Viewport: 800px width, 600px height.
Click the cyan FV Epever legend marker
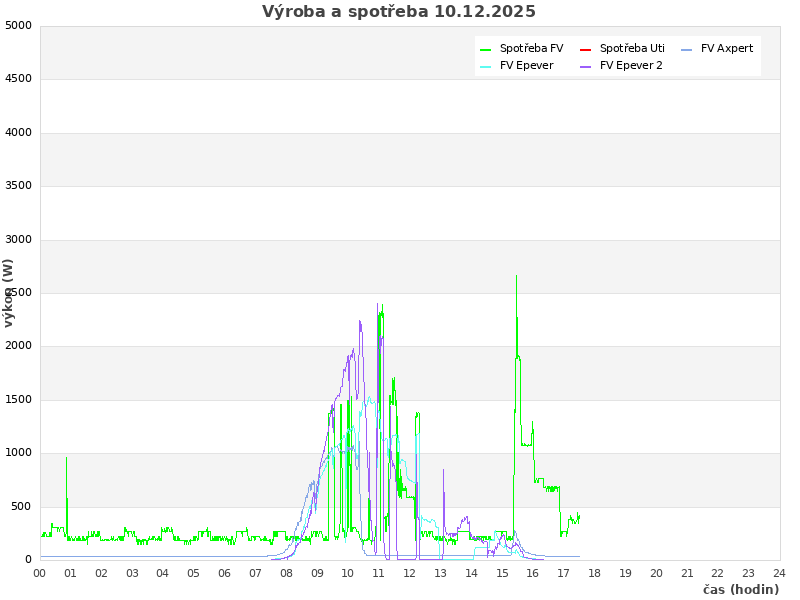(x=486, y=66)
